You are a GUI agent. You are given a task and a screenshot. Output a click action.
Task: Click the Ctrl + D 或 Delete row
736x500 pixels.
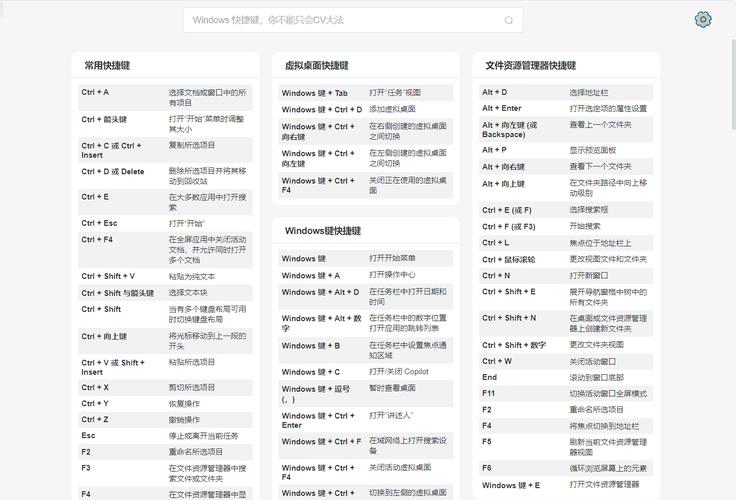[x=165, y=176]
